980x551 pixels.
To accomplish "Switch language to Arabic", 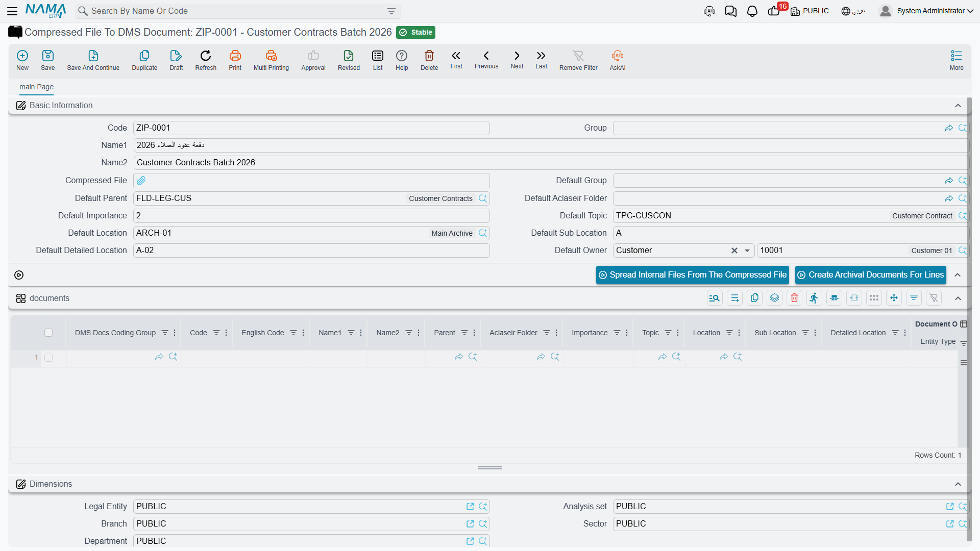I will point(853,11).
